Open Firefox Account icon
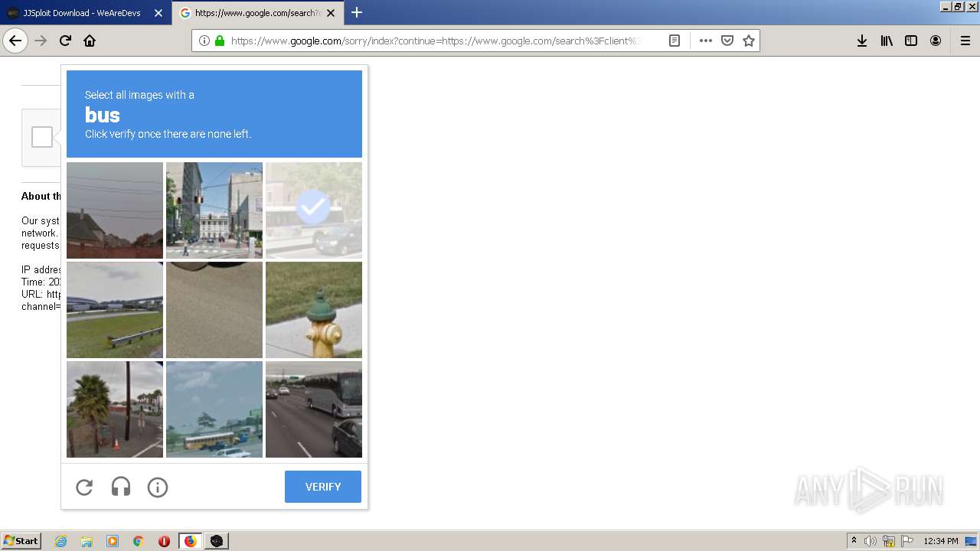 [936, 41]
